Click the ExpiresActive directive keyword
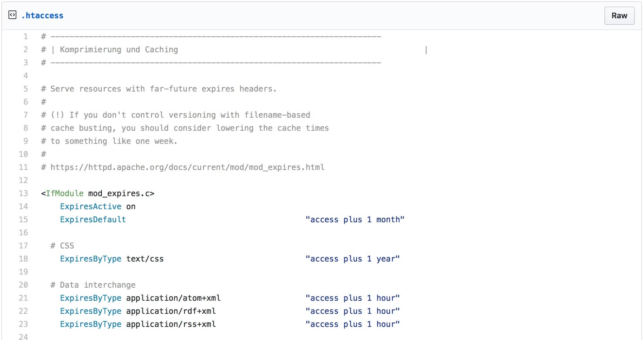 click(91, 207)
